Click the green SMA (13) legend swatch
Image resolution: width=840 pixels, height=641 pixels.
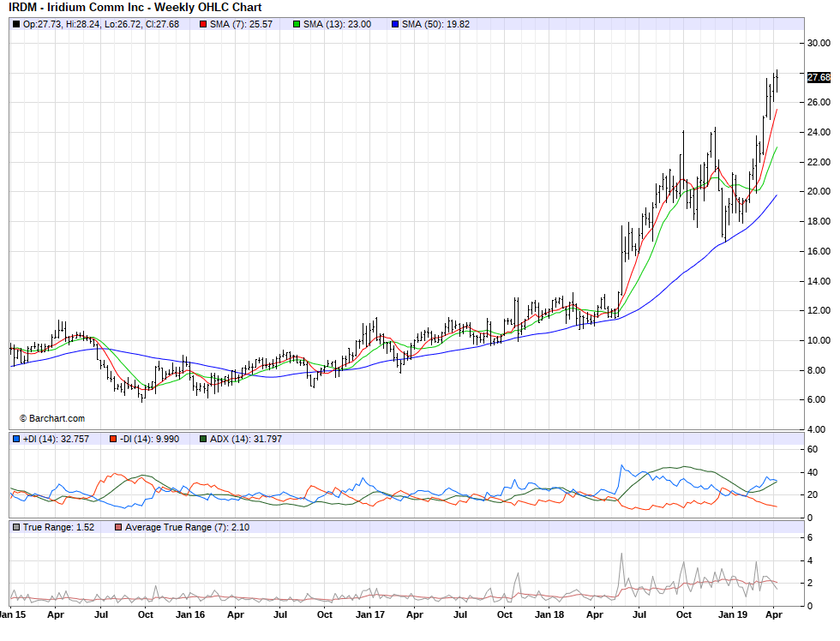pyautogui.click(x=297, y=24)
